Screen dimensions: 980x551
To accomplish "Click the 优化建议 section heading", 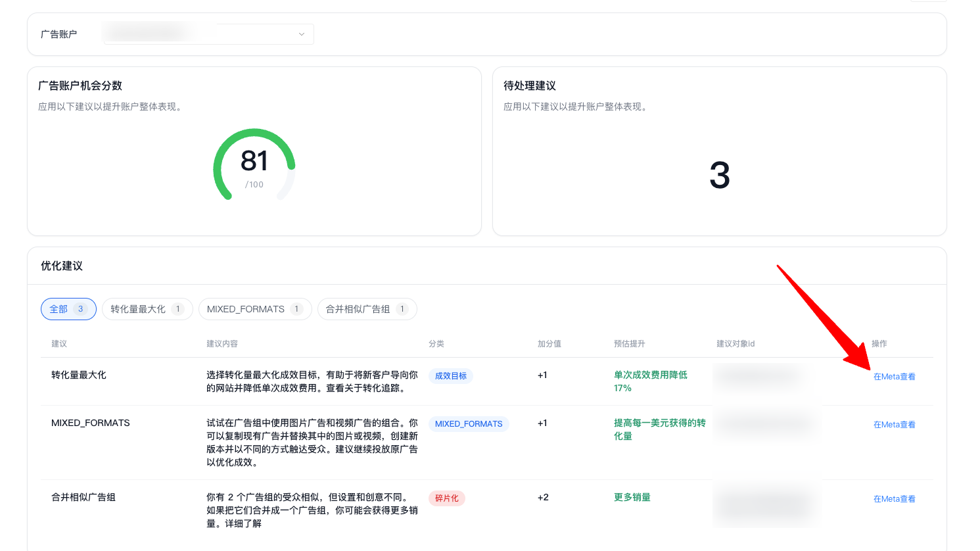I will [x=62, y=266].
